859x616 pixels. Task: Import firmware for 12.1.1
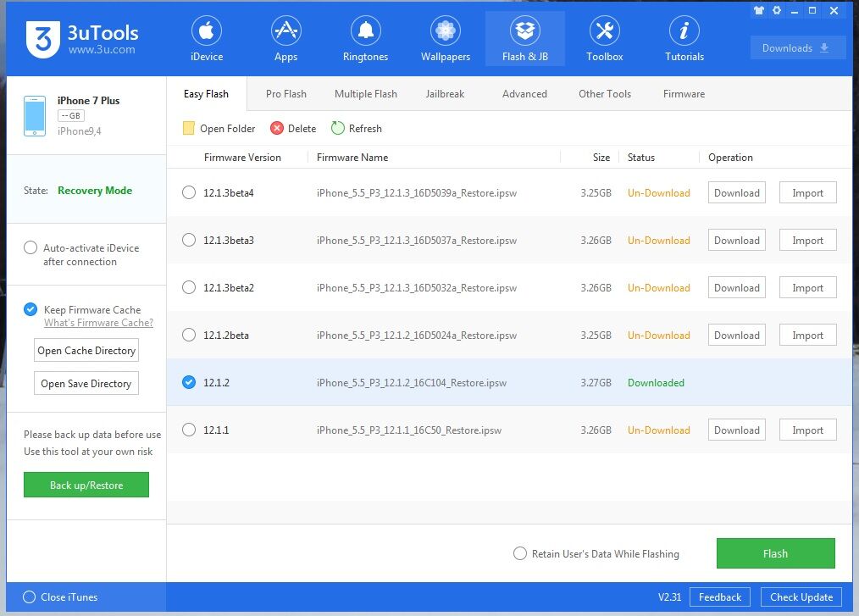808,430
